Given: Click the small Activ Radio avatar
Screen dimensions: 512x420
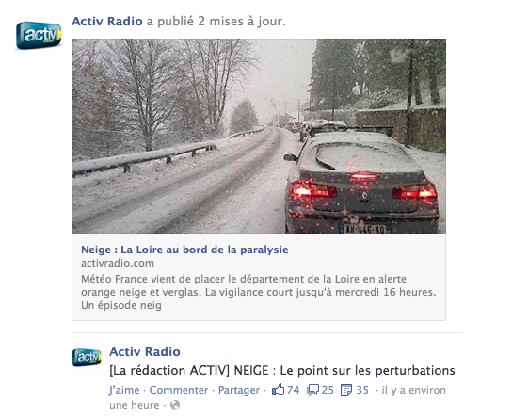Looking at the screenshot, I should (87, 357).
